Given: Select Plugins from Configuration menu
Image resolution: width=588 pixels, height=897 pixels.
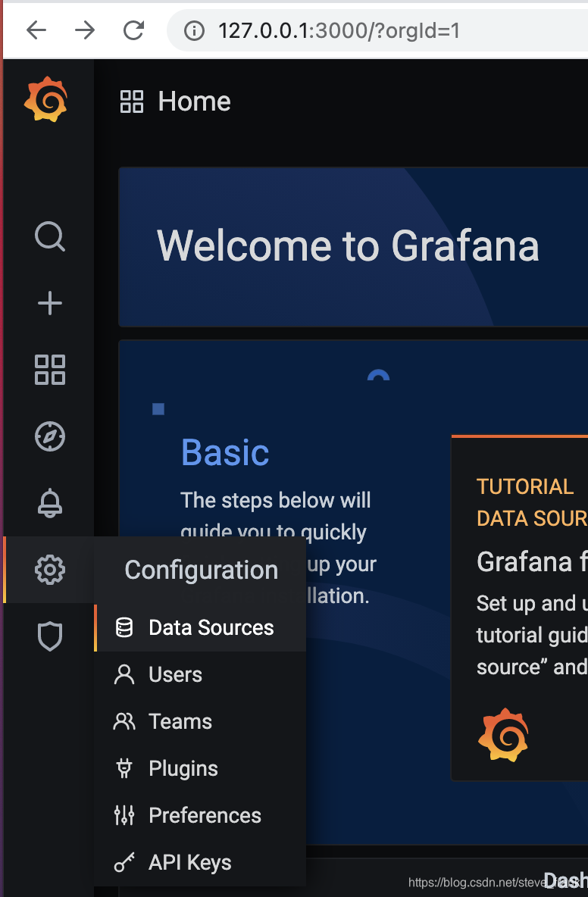Looking at the screenshot, I should [200, 768].
